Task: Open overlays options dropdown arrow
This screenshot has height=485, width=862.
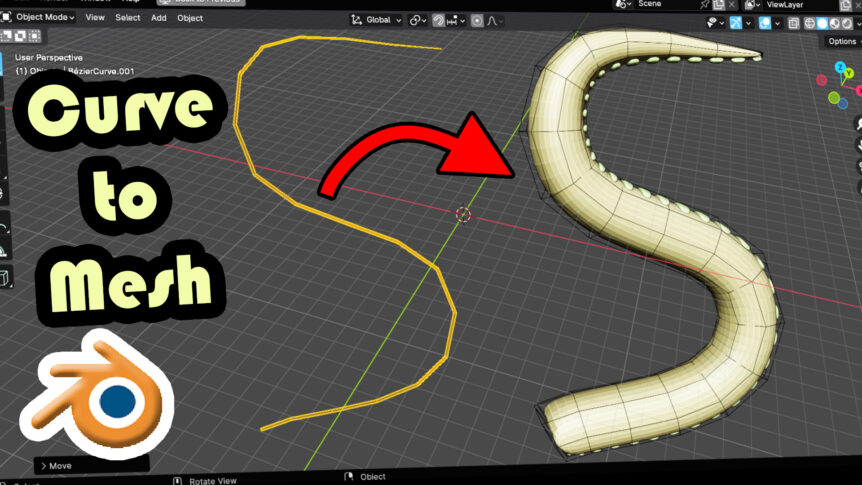Action: point(777,24)
